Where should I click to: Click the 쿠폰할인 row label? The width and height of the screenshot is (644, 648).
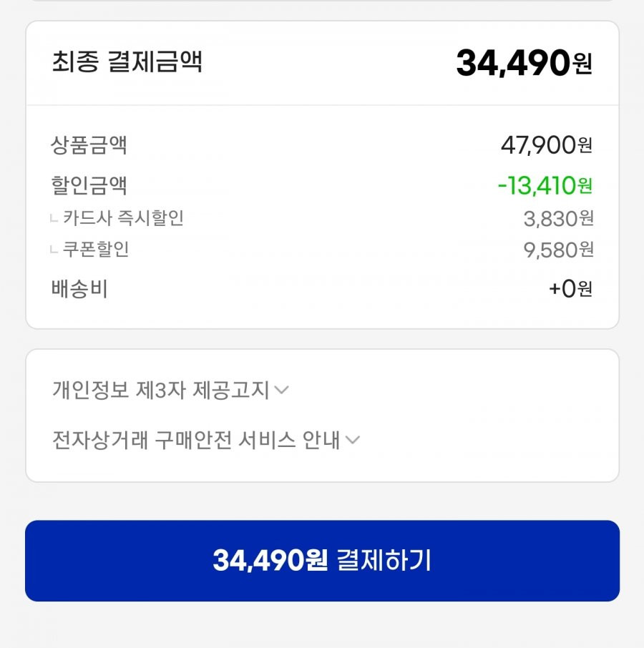[96, 249]
